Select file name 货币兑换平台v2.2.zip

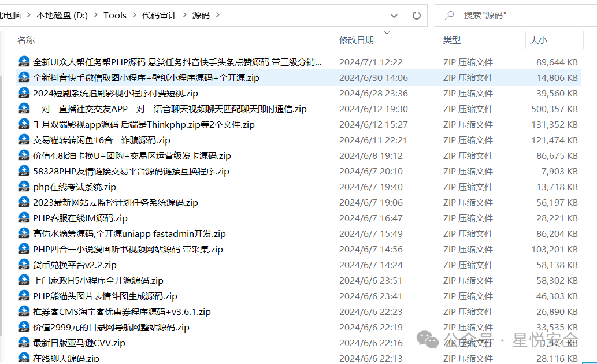point(75,265)
